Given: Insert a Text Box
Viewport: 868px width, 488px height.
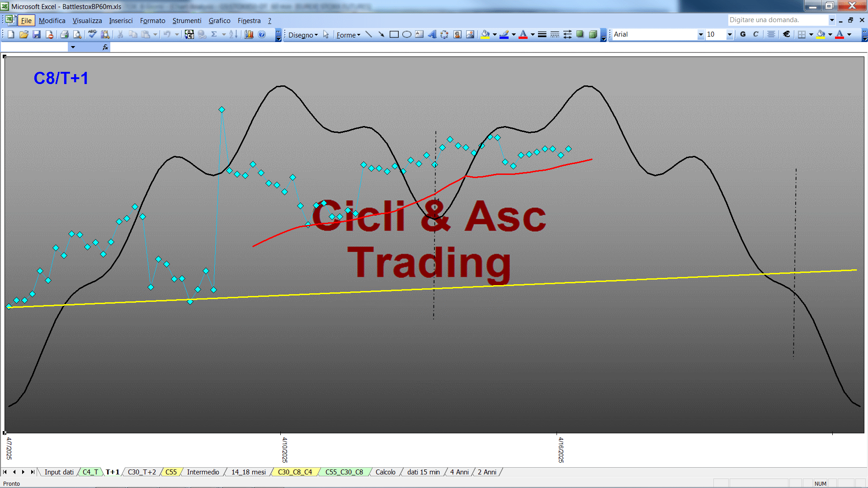Looking at the screenshot, I should point(419,34).
